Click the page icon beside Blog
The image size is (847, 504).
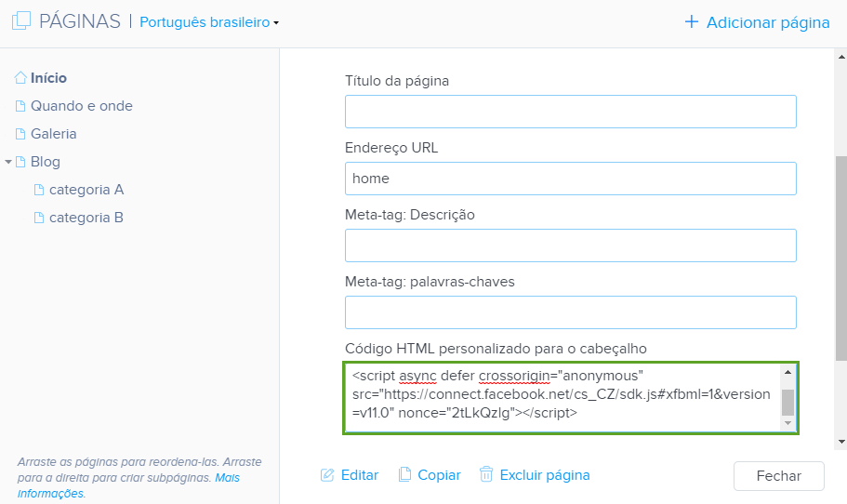(20, 162)
